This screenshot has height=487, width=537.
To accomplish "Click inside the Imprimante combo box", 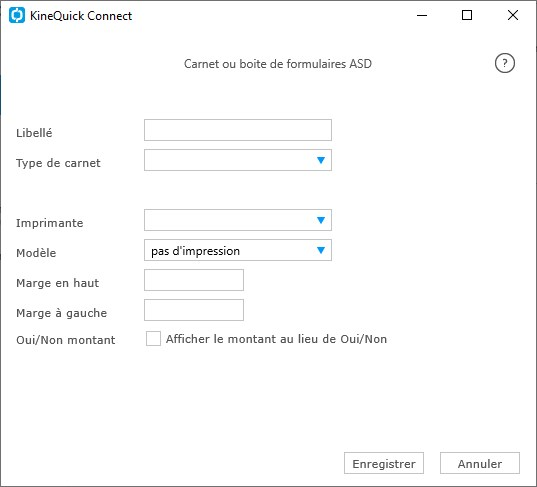I will coord(238,220).
